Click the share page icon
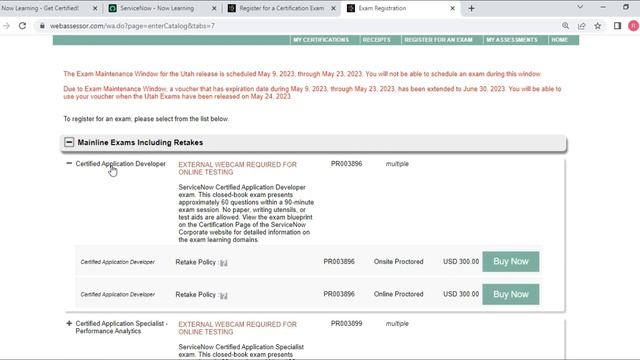This screenshot has height=360, width=640. (x=582, y=26)
